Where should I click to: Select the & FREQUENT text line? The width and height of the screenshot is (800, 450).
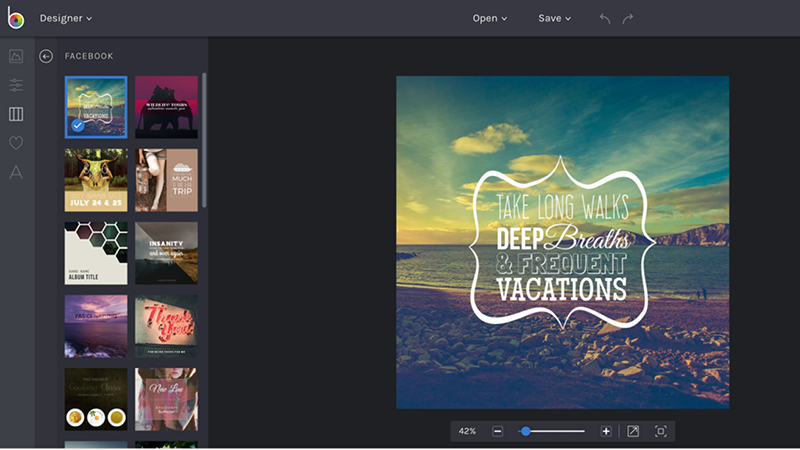point(561,264)
